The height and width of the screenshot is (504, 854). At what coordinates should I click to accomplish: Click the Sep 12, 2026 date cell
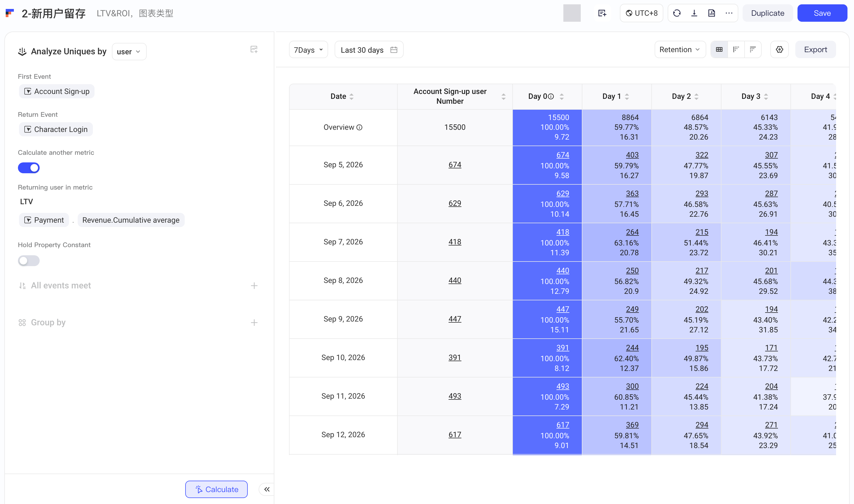[x=343, y=435]
